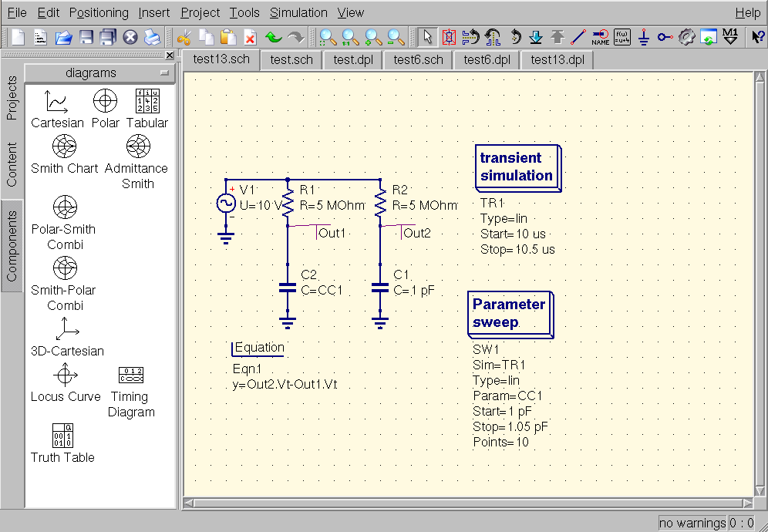Click the Simulate gear icon
768x532 pixels.
point(687,37)
